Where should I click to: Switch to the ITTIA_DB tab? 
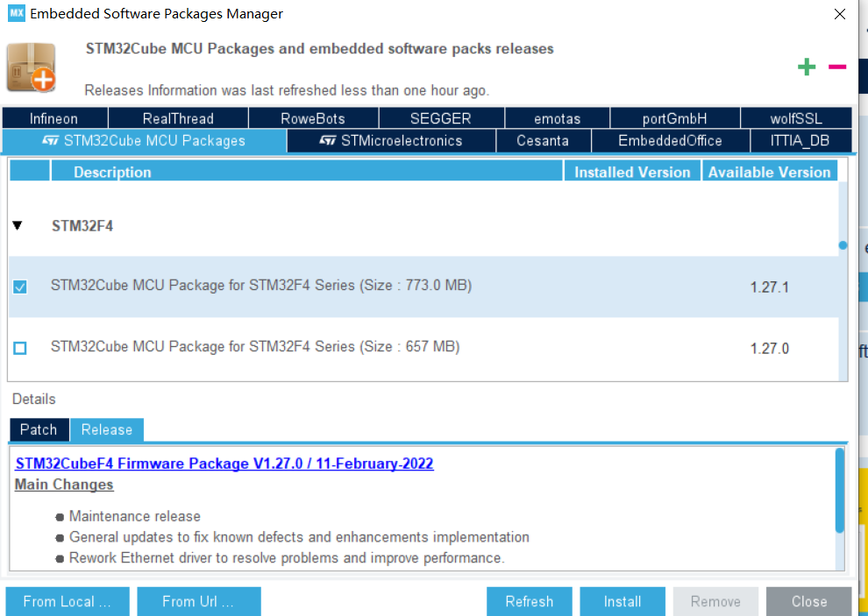click(800, 140)
